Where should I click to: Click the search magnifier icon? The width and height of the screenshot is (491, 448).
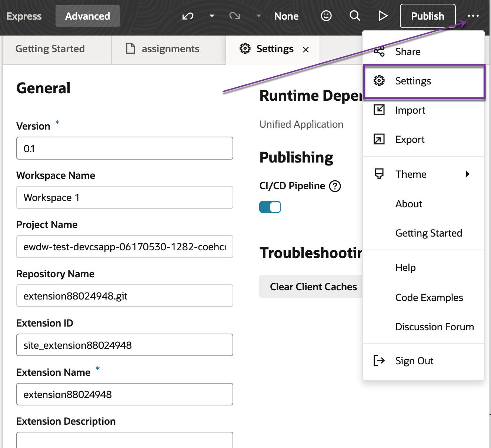click(355, 16)
